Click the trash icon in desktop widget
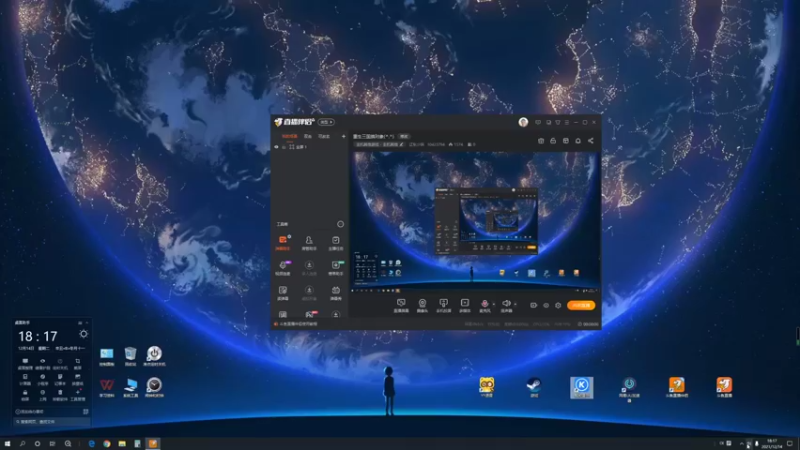 [60, 392]
